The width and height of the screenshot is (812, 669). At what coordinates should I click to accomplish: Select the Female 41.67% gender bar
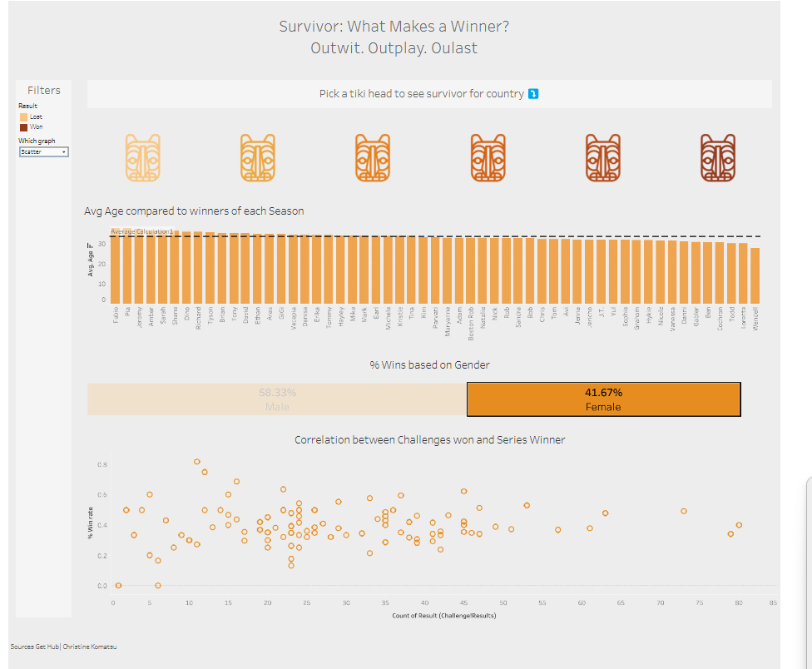click(x=603, y=399)
